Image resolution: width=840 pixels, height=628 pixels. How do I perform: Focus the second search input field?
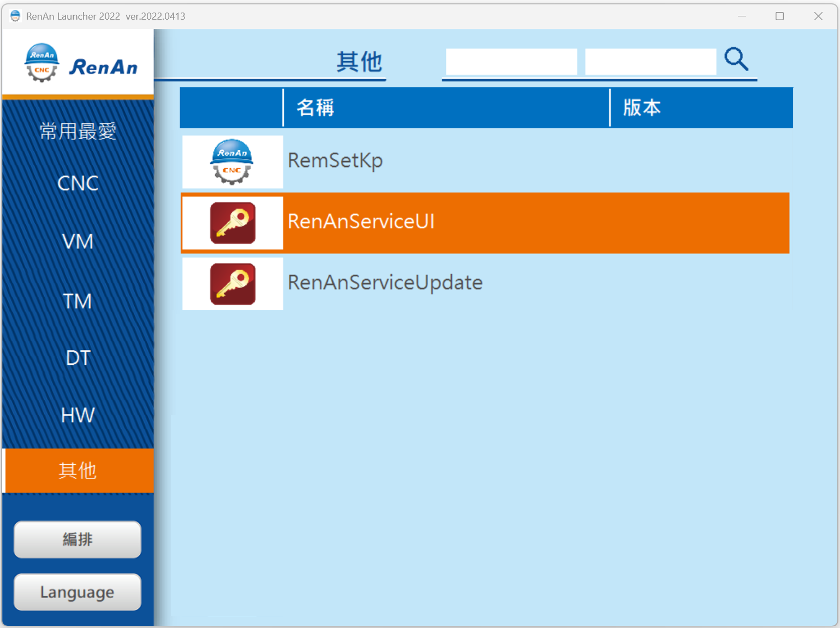pyautogui.click(x=651, y=62)
